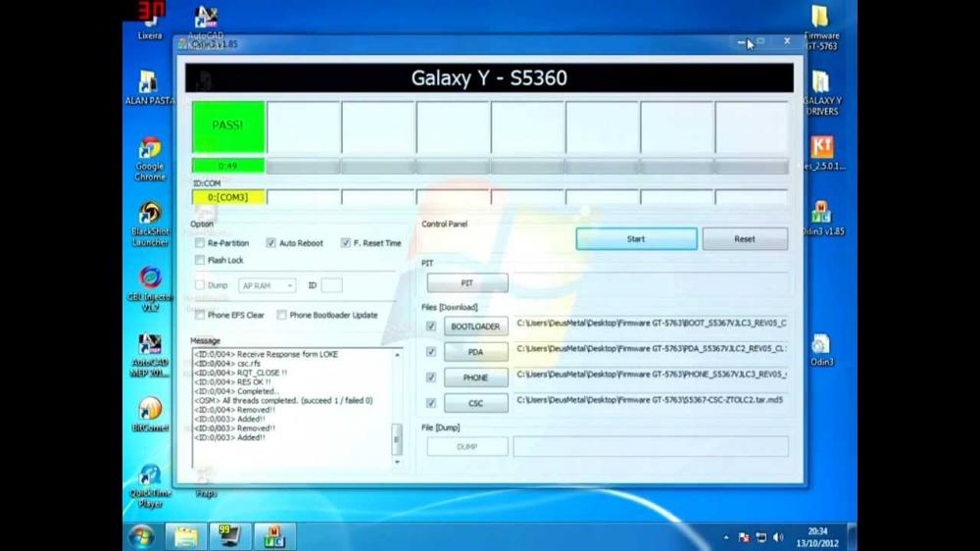Uncheck the BOOTLOADER file checkbox
This screenshot has width=980, height=551.
(x=430, y=326)
